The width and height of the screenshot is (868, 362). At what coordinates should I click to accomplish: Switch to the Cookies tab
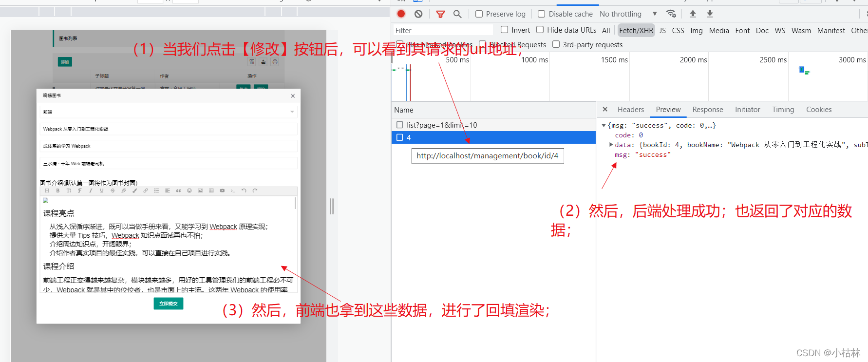click(819, 110)
